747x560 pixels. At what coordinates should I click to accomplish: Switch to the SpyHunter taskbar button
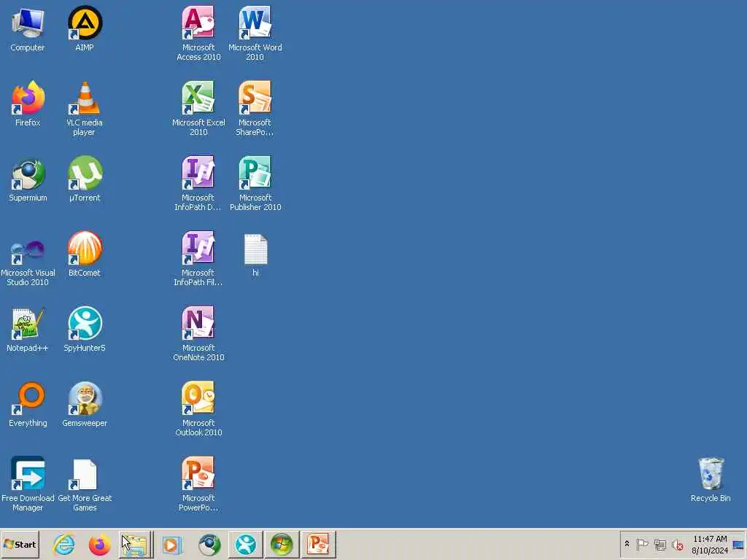(246, 544)
